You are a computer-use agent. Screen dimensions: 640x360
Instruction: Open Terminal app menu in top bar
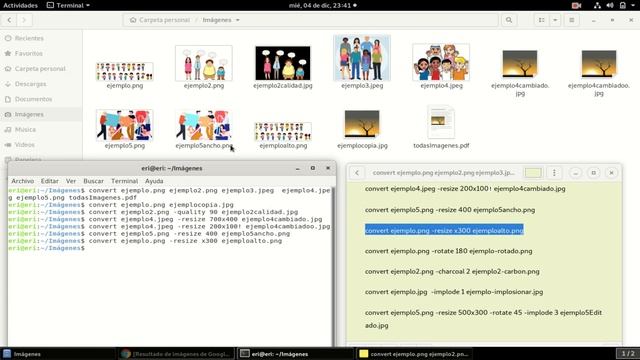68,5
